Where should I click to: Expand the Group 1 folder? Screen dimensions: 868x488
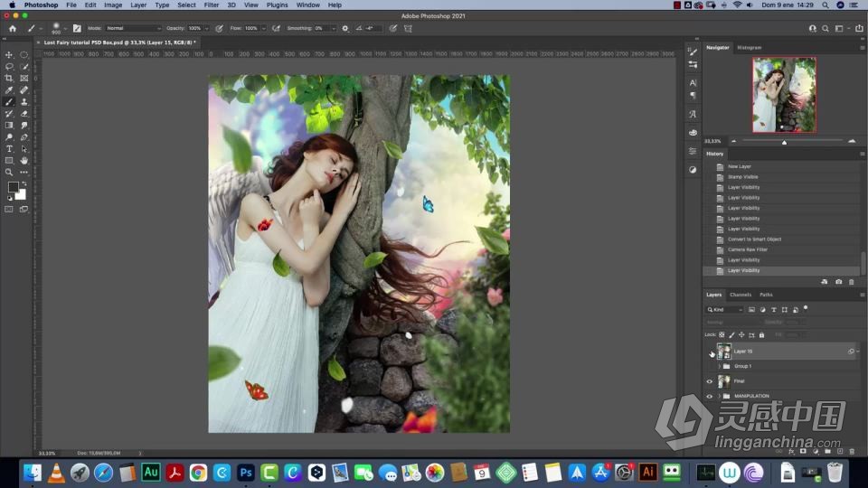tap(720, 366)
